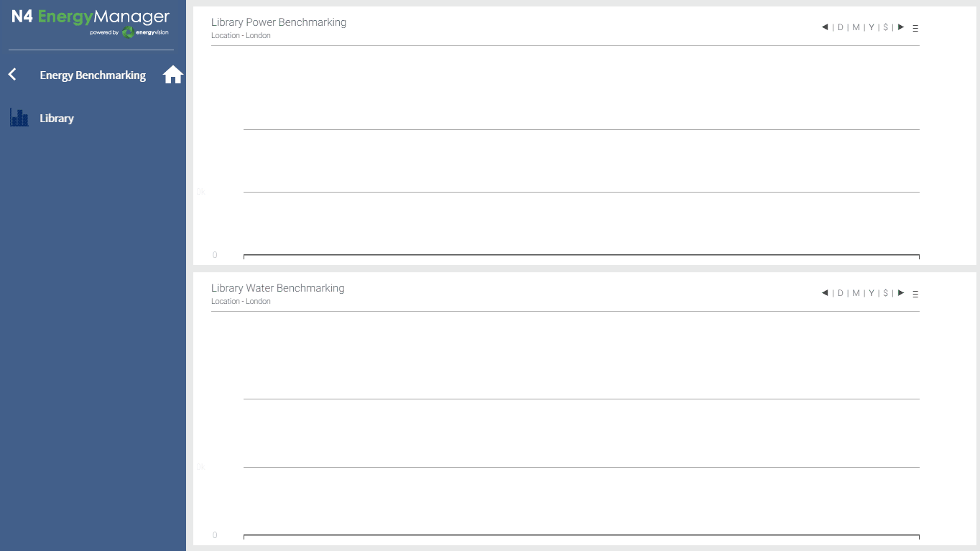Screen dimensions: 980x551
Task: Open Power Benchmarking chart hamburger menu
Action: [915, 29]
